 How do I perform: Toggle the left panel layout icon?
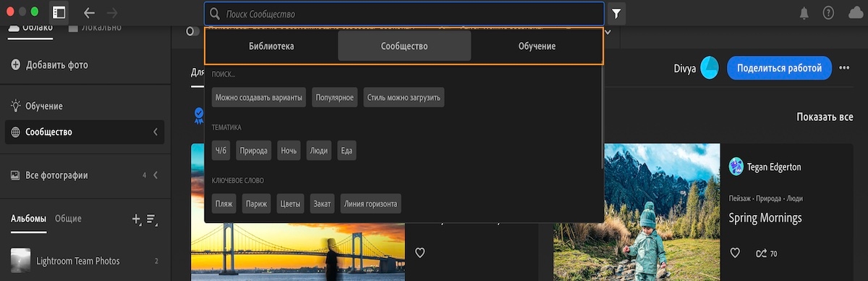59,12
